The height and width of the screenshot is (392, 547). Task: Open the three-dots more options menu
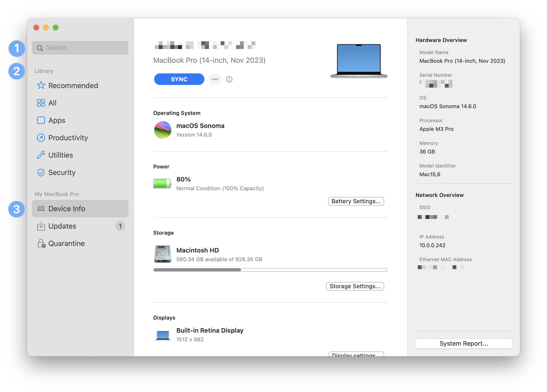215,79
